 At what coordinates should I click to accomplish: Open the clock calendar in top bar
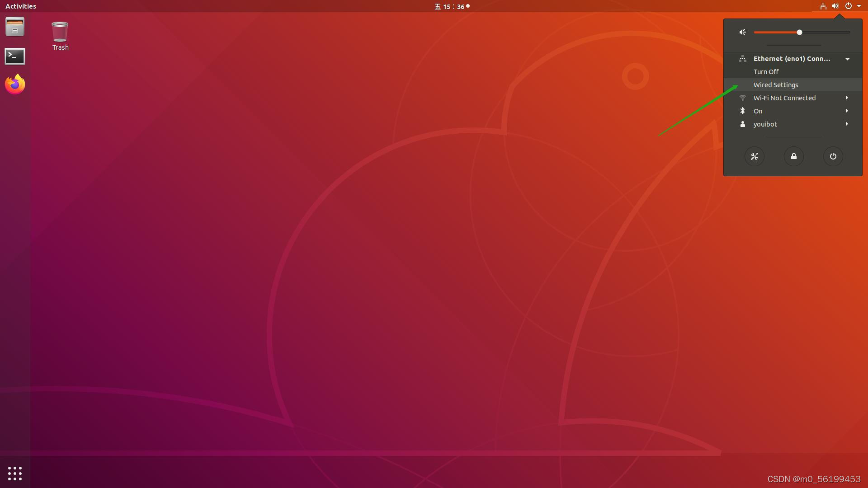coord(452,6)
